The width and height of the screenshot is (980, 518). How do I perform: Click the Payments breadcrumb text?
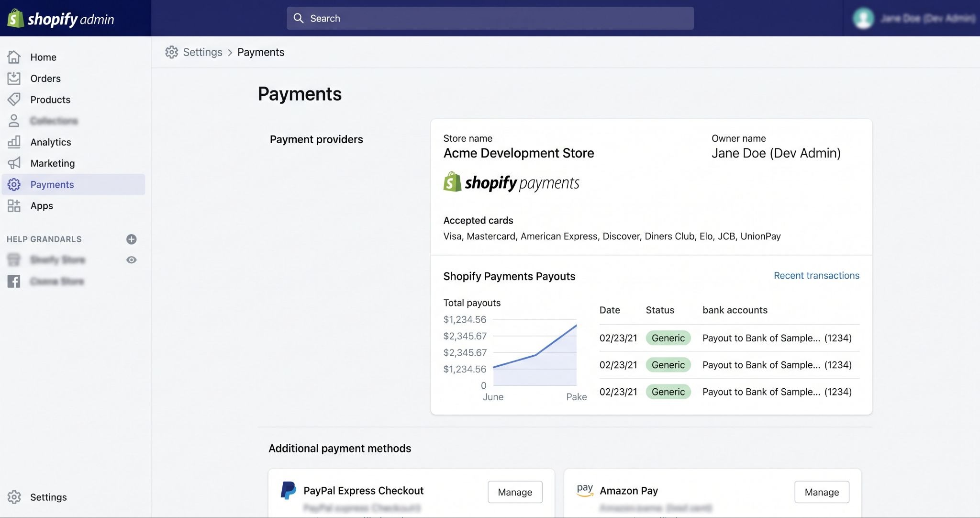(x=261, y=52)
